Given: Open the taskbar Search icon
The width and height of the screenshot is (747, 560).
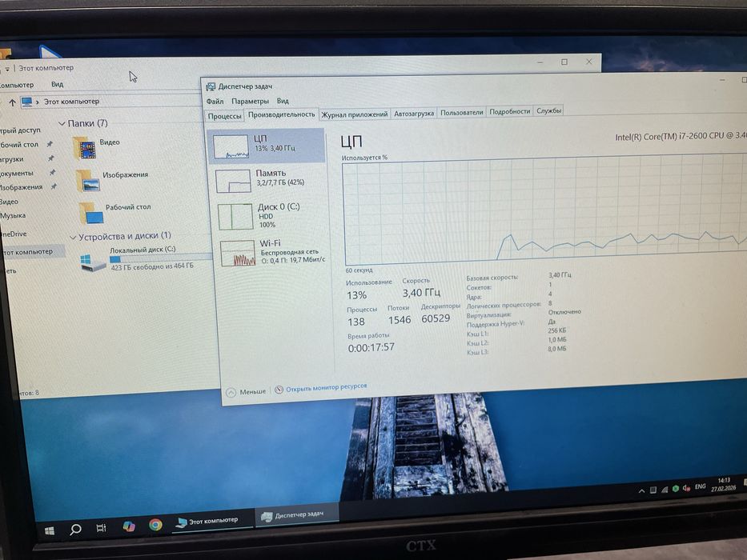Looking at the screenshot, I should (x=75, y=530).
